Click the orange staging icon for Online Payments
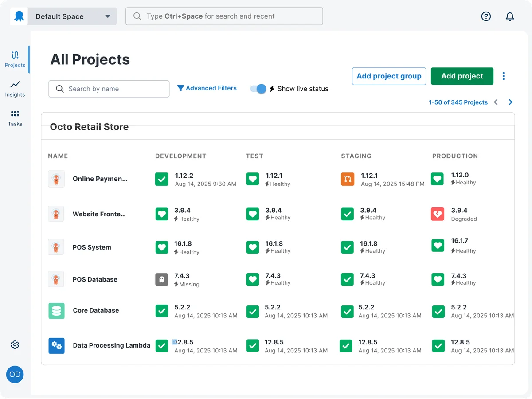532x399 pixels. coord(348,179)
